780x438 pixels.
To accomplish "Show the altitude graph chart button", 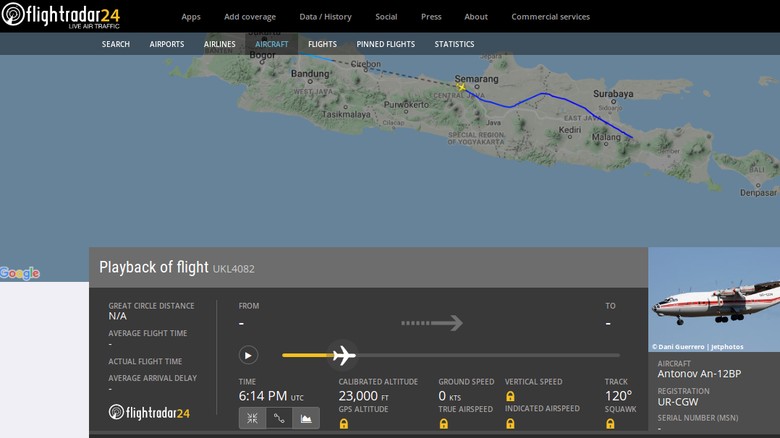I will tap(306, 418).
